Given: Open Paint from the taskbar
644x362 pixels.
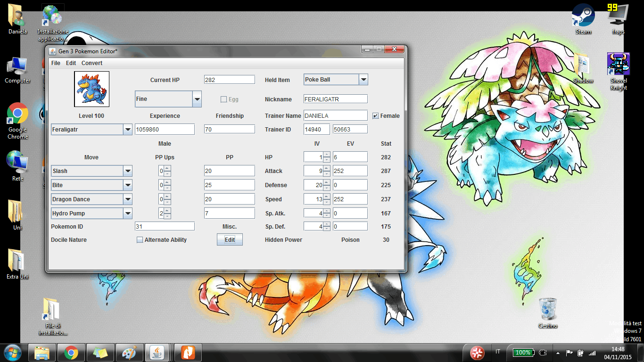Looking at the screenshot, I should (x=129, y=352).
